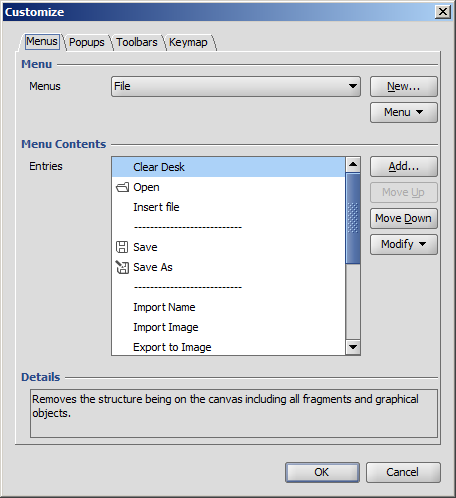Click the scrollbar down arrow in entries list
The width and height of the screenshot is (456, 498).
tap(353, 347)
